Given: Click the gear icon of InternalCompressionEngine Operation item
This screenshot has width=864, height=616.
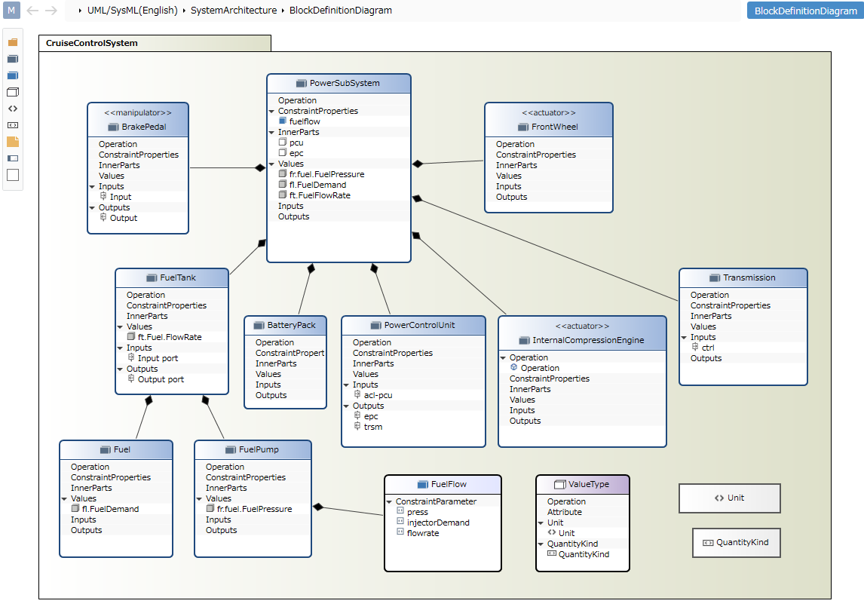Looking at the screenshot, I should 513,367.
